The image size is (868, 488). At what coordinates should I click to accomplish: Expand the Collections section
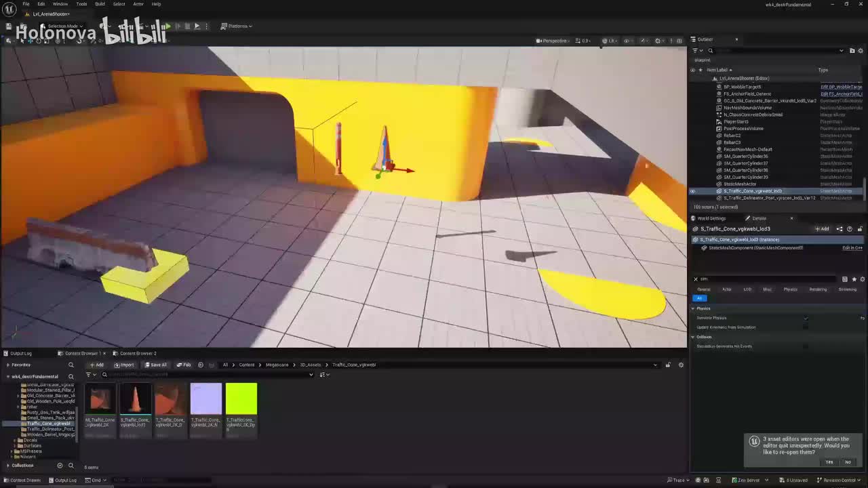(7, 466)
